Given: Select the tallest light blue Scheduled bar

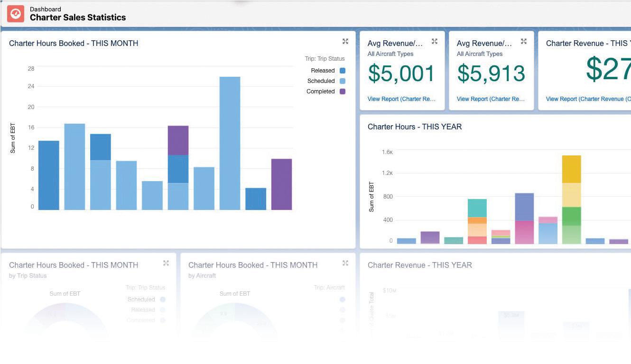Looking at the screenshot, I should [230, 143].
